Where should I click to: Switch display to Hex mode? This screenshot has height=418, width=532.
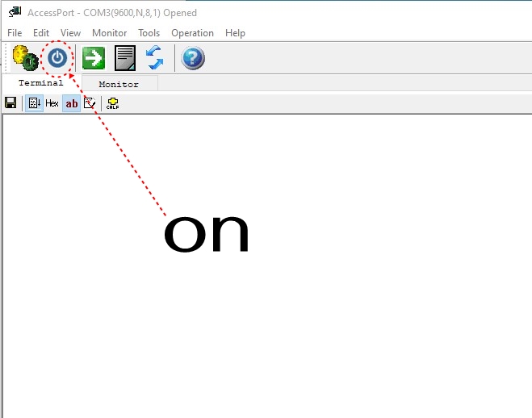click(52, 103)
